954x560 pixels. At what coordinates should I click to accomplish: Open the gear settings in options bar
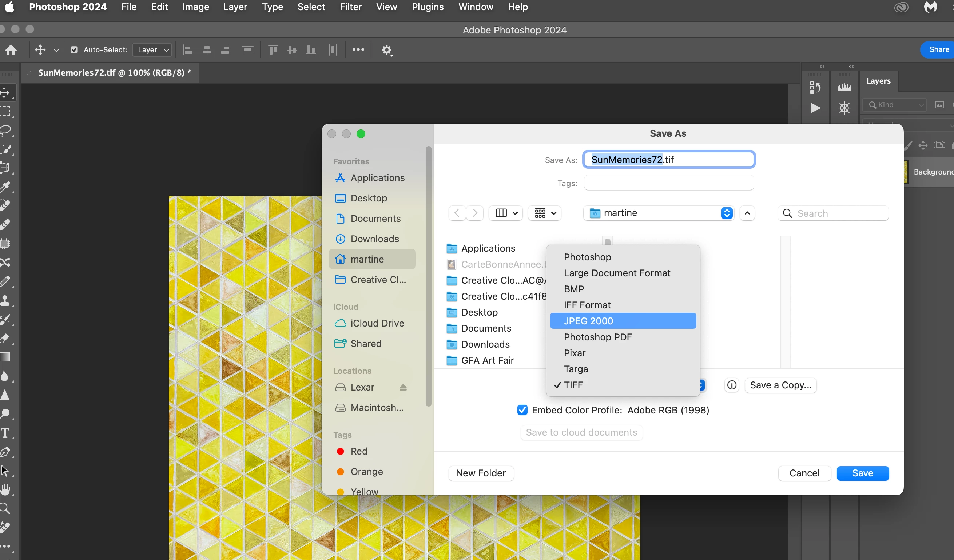tap(386, 49)
